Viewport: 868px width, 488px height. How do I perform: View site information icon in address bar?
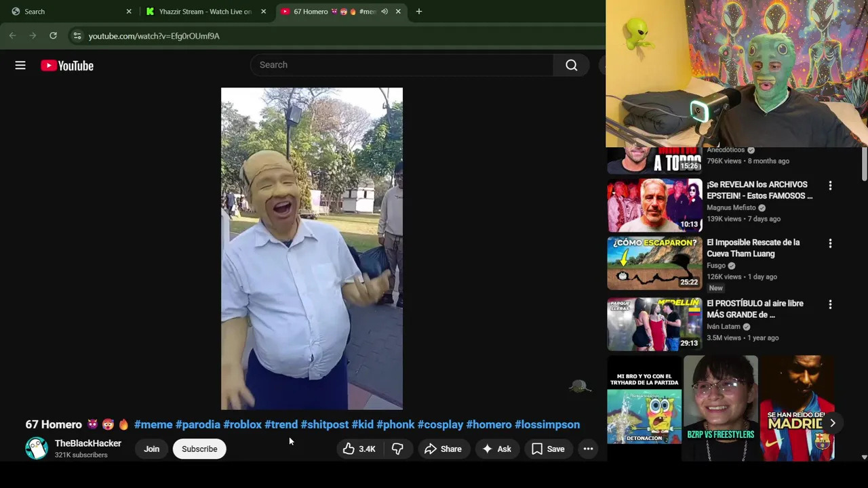(77, 36)
